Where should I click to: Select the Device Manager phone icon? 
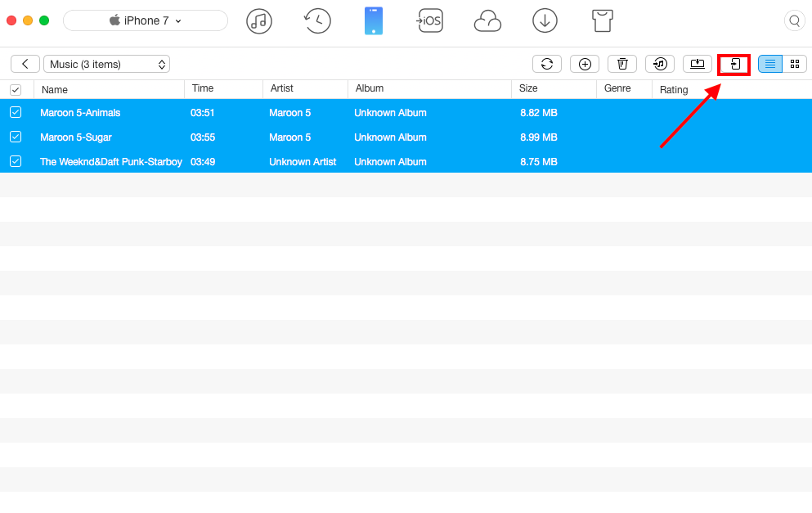[374, 20]
